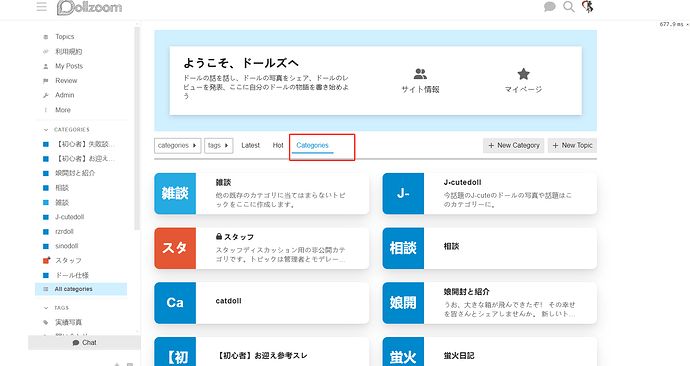Viewport: 690px width, 366px height.
Task: Open sinodoll category in sidebar
Action: (66, 246)
